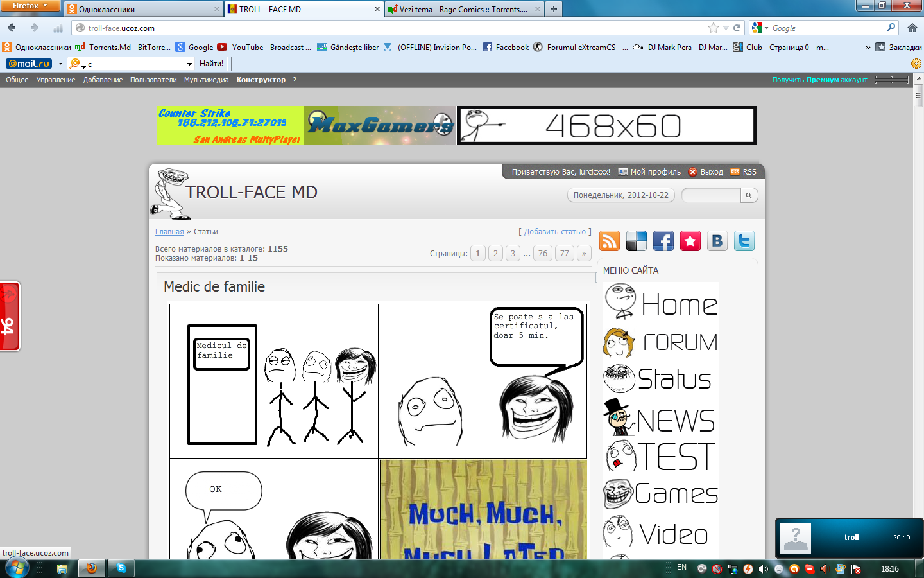924x578 pixels.
Task: Open the Facebook share icon
Action: (x=663, y=241)
